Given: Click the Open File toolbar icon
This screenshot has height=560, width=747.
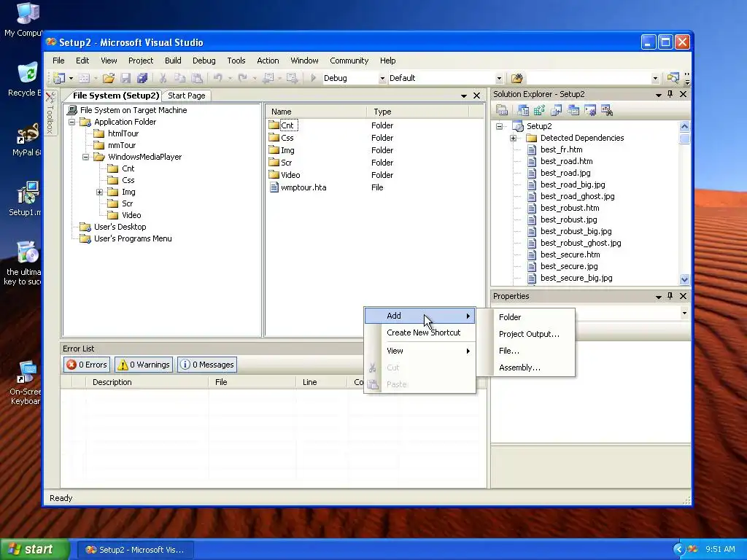Looking at the screenshot, I should coord(109,78).
